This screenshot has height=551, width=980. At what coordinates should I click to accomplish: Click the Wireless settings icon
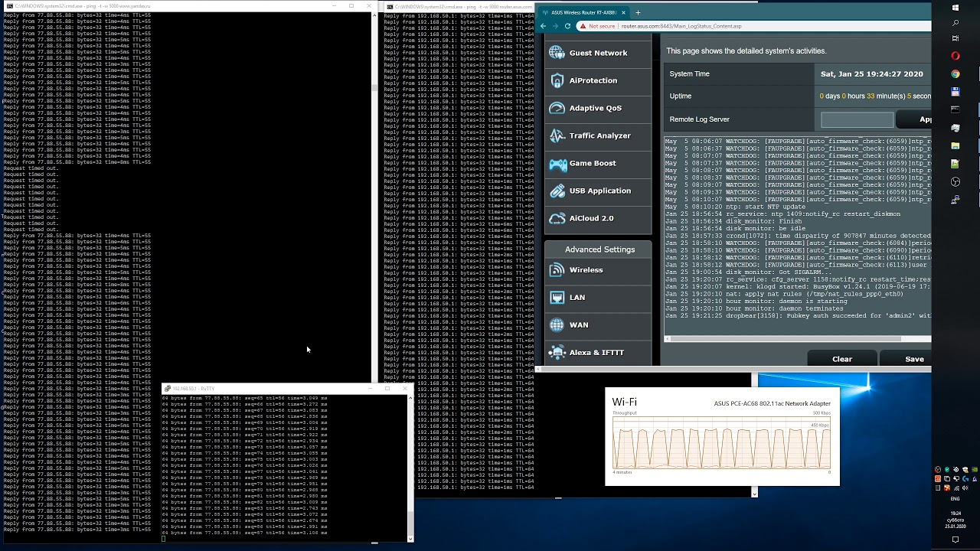557,269
